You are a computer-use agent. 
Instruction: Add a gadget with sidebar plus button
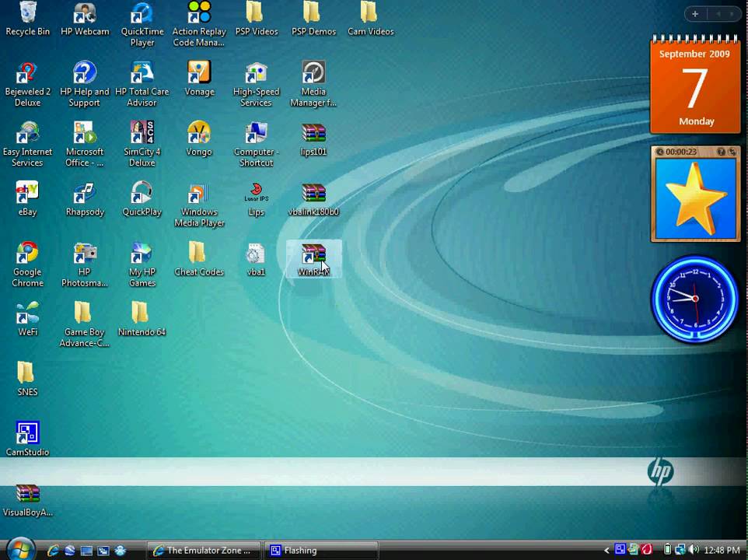pyautogui.click(x=695, y=14)
